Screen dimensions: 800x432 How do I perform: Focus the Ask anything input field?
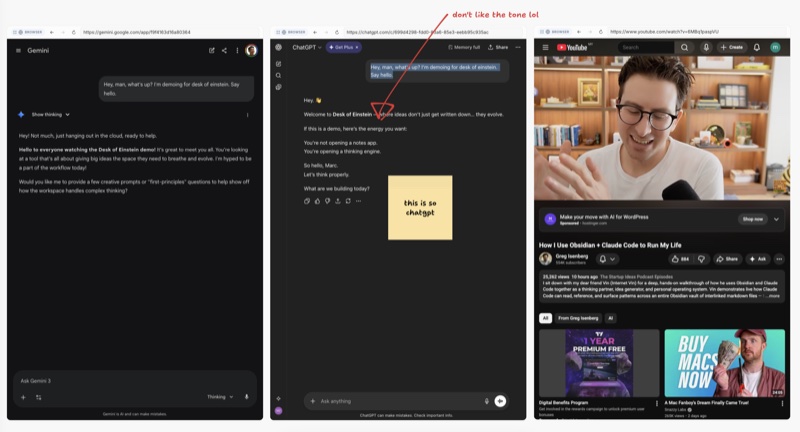click(x=399, y=401)
